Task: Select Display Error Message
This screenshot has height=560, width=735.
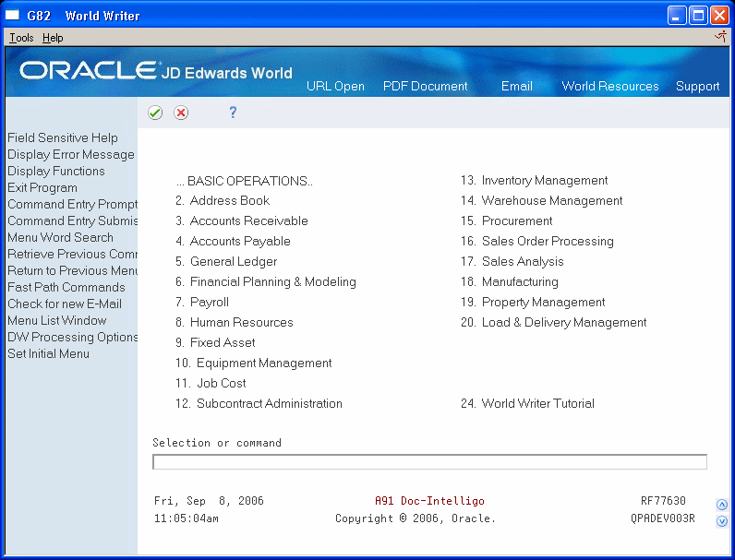Action: [71, 154]
